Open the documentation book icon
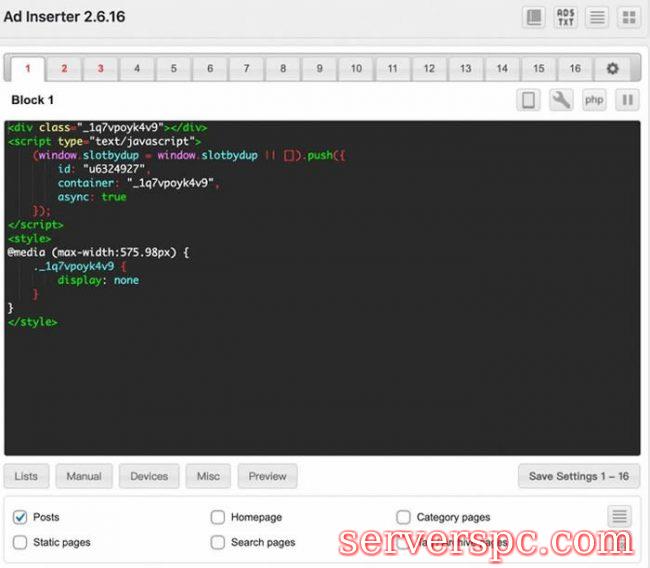The width and height of the screenshot is (650, 568). tap(535, 17)
